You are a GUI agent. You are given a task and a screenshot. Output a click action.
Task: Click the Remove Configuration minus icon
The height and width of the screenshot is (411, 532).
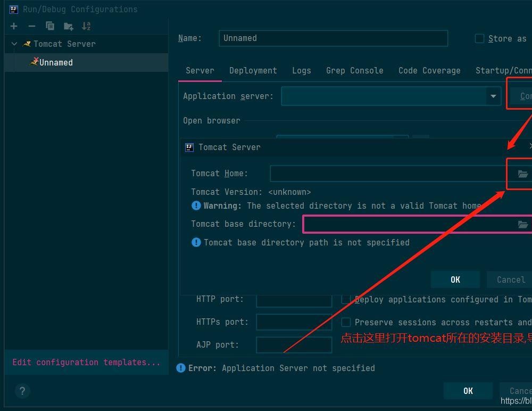click(x=32, y=26)
